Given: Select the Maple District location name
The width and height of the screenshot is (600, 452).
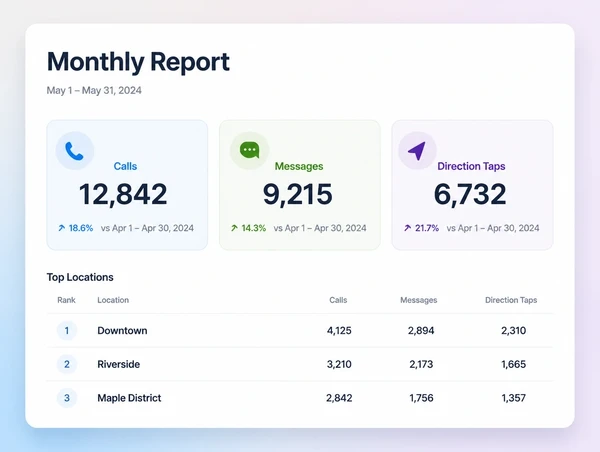Looking at the screenshot, I should coord(129,398).
